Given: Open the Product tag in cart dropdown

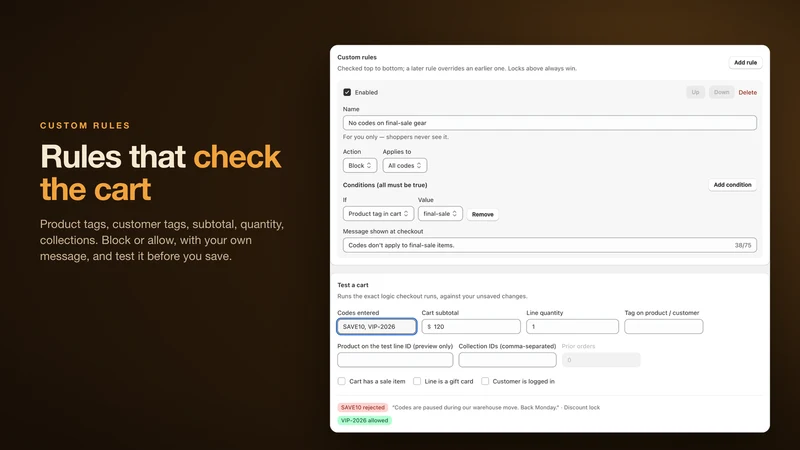Looking at the screenshot, I should click(378, 214).
